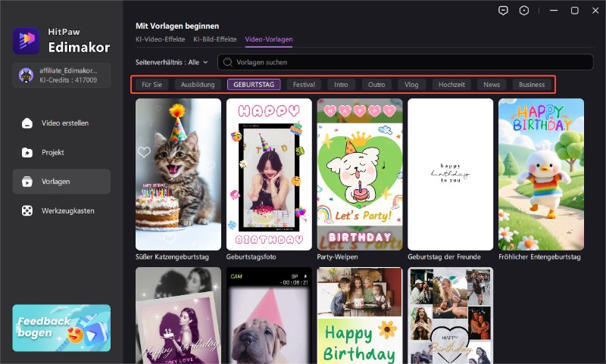Open the feedback message icon in title bar
The width and height of the screenshot is (606, 364).
point(503,11)
